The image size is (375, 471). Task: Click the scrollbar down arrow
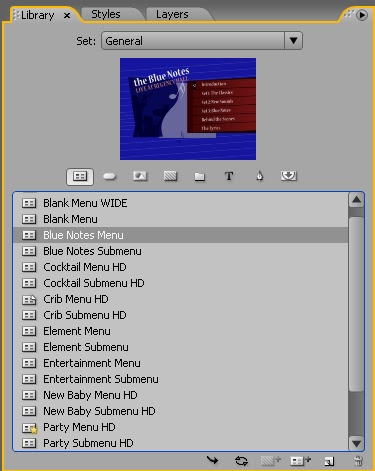pyautogui.click(x=356, y=443)
